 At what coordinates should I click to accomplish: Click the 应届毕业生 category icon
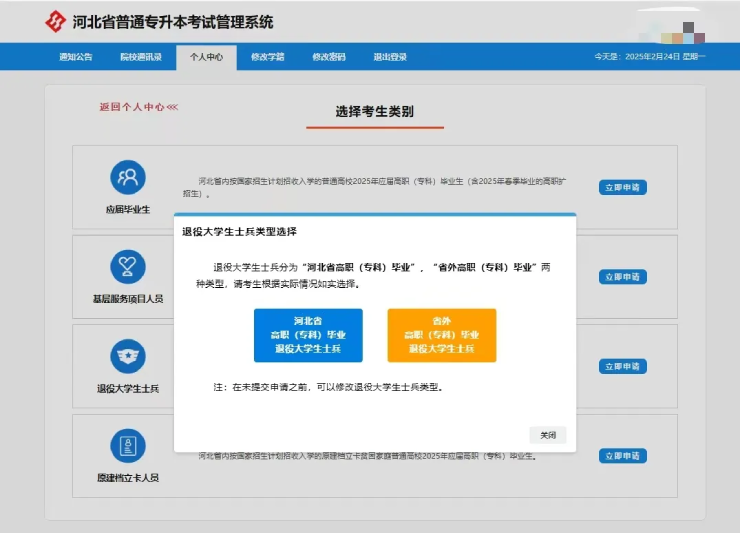pos(127,178)
